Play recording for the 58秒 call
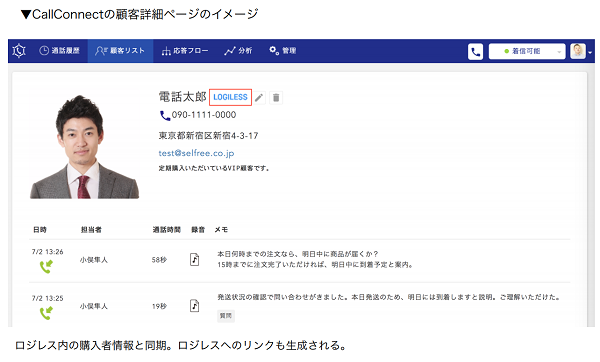 click(194, 259)
